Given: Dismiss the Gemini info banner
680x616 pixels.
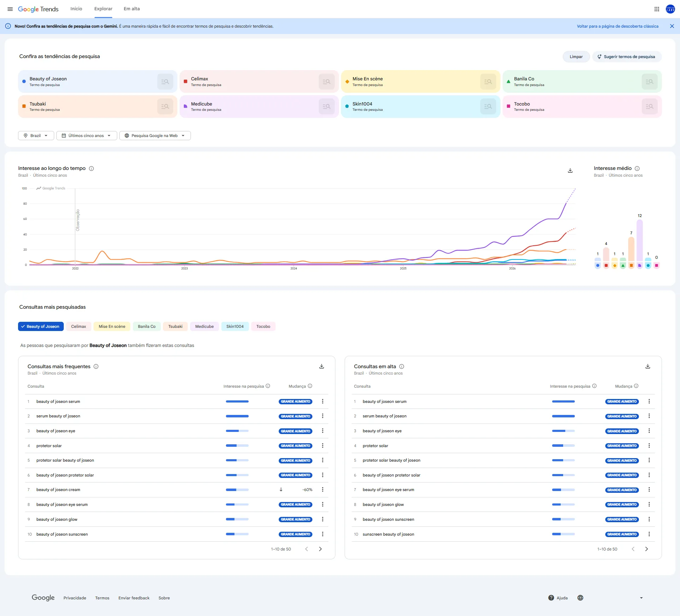Looking at the screenshot, I should click(672, 26).
